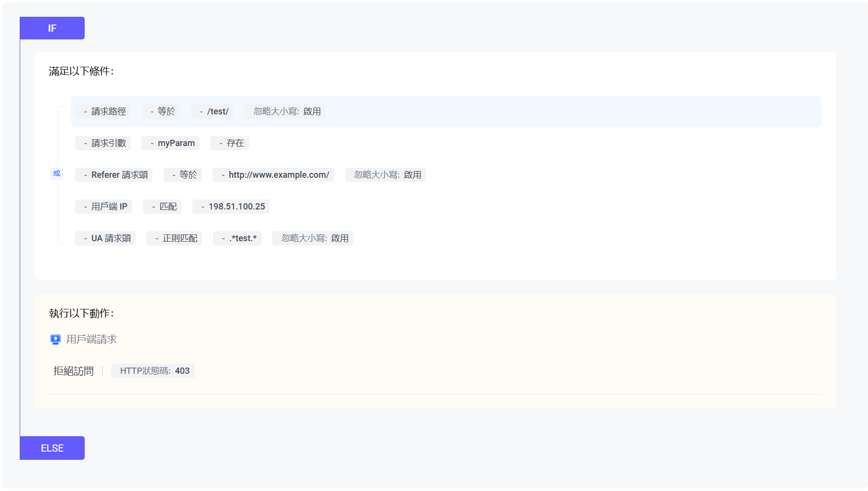Screen dimensions: 868x491
Task: Click 忽略大小寫 option on Referer row
Action: (x=386, y=175)
